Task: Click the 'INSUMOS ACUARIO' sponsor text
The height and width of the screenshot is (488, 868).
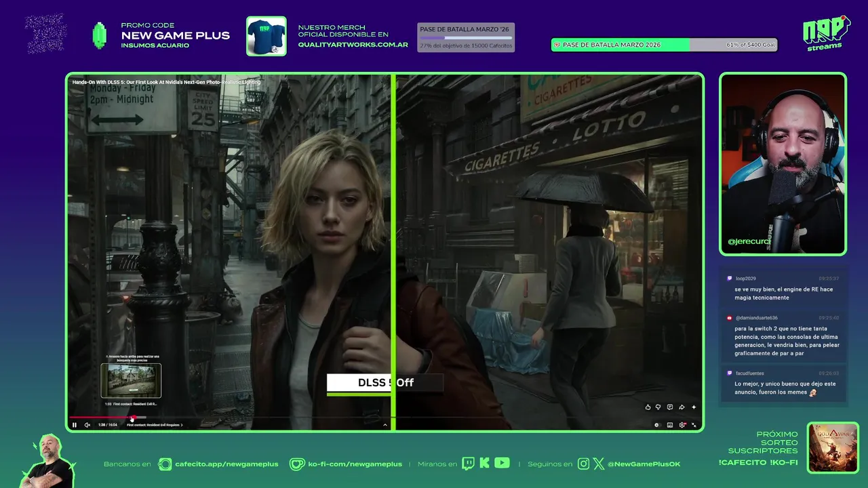Action: pos(155,45)
